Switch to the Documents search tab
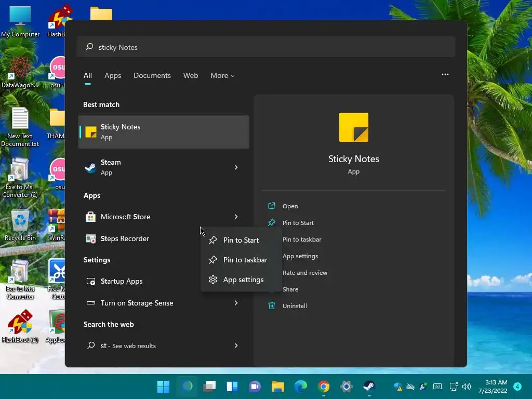This screenshot has height=399, width=532. [x=152, y=76]
